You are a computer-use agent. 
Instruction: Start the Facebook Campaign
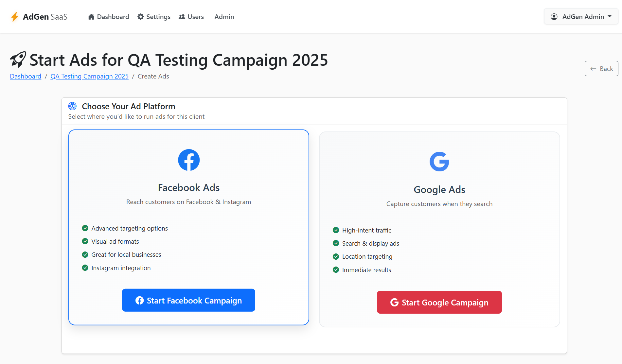188,300
